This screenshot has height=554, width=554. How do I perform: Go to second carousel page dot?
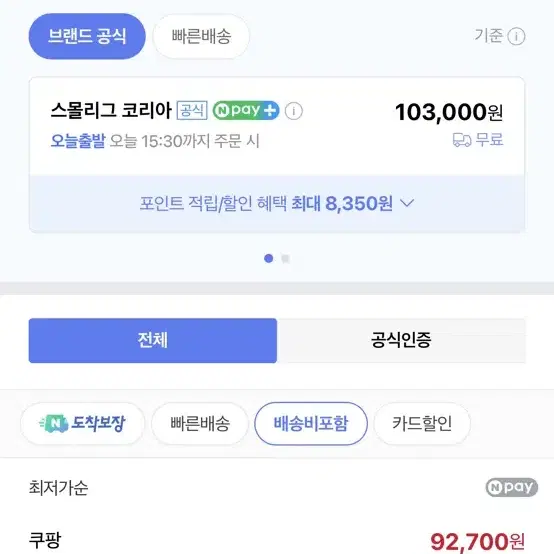click(x=285, y=259)
